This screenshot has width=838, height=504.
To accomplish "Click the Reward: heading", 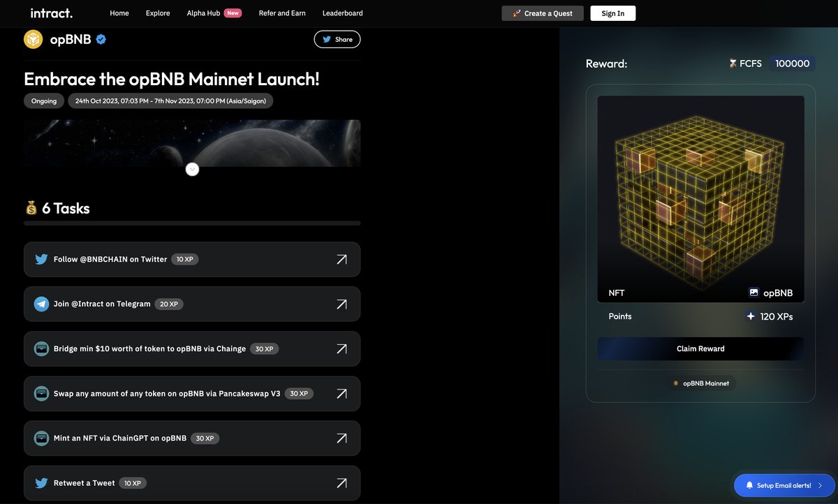I will [x=607, y=64].
